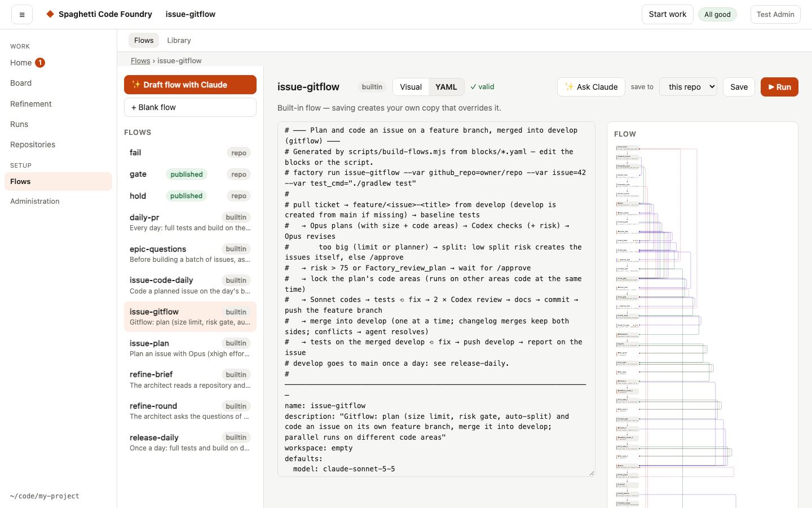Select the hold flow

click(x=190, y=196)
